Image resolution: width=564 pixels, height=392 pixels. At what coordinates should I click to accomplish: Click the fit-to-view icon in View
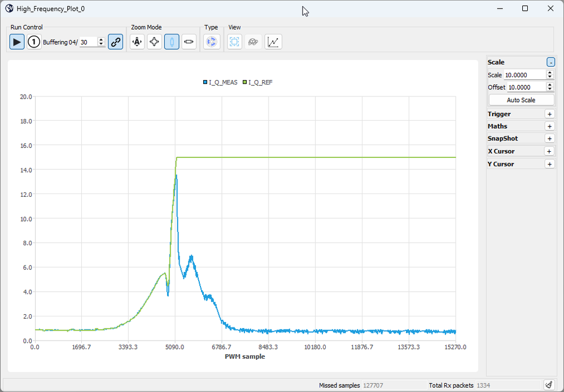(235, 42)
